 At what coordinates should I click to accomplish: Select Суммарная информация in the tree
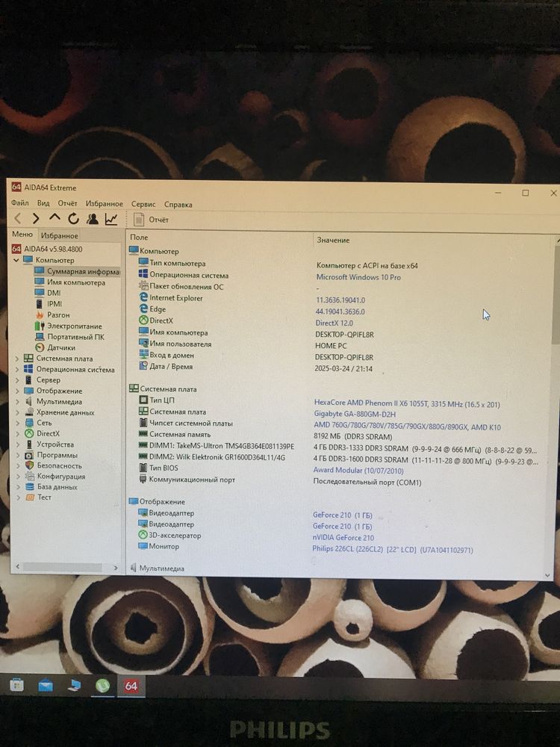[x=78, y=271]
